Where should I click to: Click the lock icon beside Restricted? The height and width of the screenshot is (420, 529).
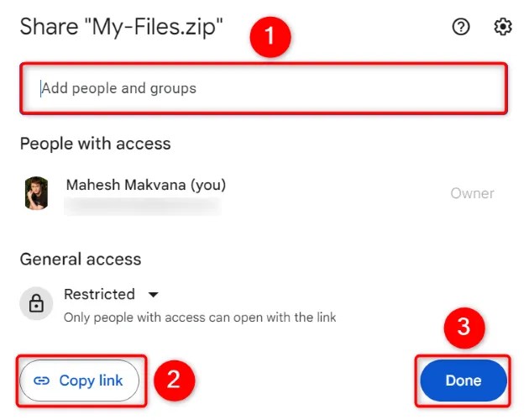36,304
